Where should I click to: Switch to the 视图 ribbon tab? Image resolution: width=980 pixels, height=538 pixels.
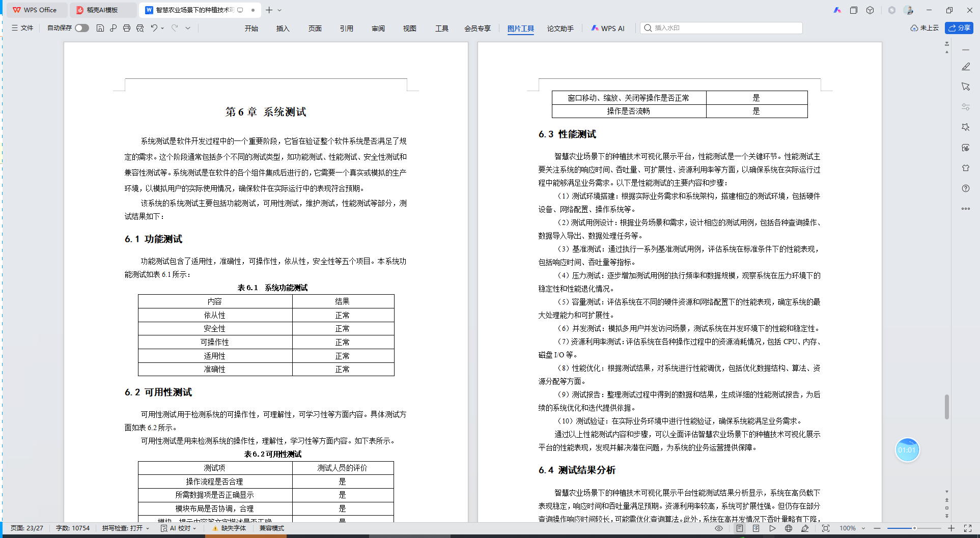click(410, 29)
